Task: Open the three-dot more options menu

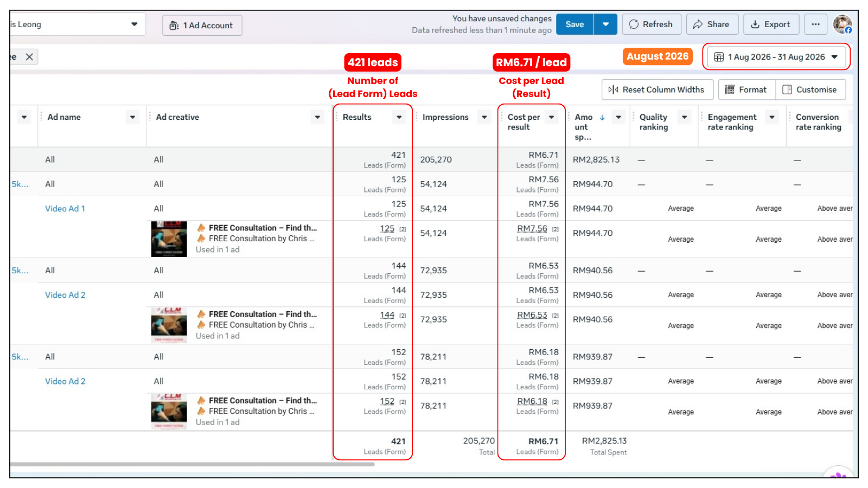Action: (x=815, y=24)
